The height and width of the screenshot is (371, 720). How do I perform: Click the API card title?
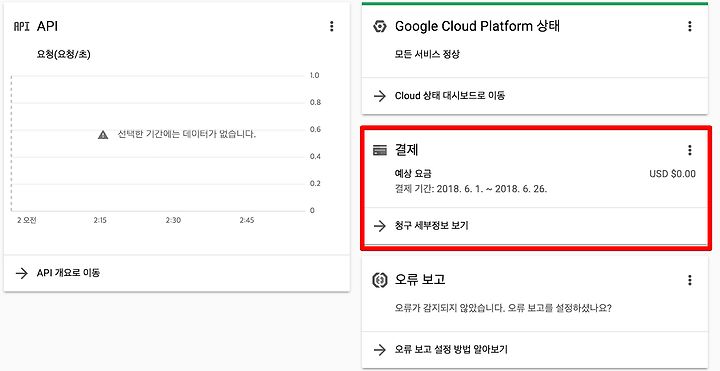(47, 26)
